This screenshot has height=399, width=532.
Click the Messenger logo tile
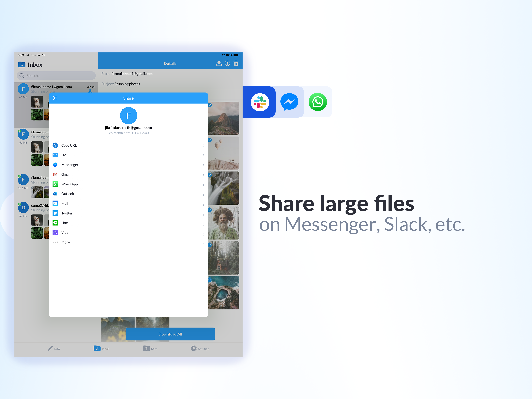289,102
